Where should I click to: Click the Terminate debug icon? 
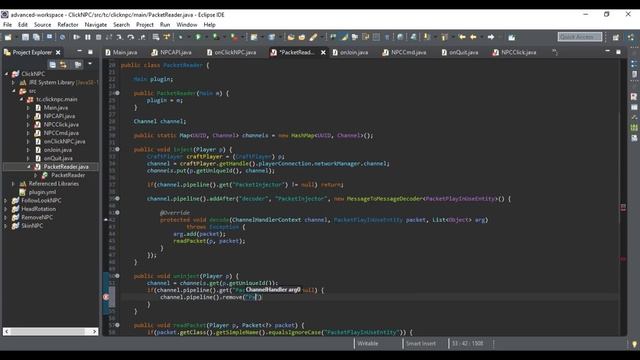(x=98, y=37)
